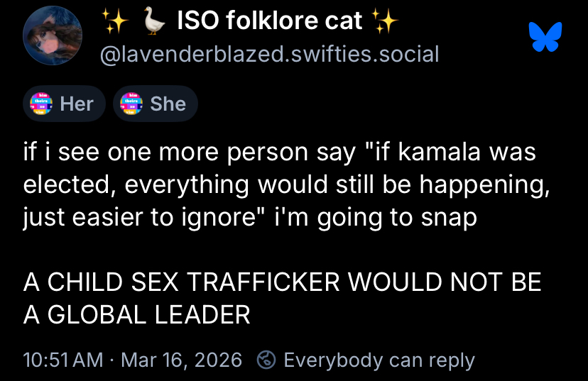
Task: Open the Bluesky butterfly logo
Action: point(545,37)
